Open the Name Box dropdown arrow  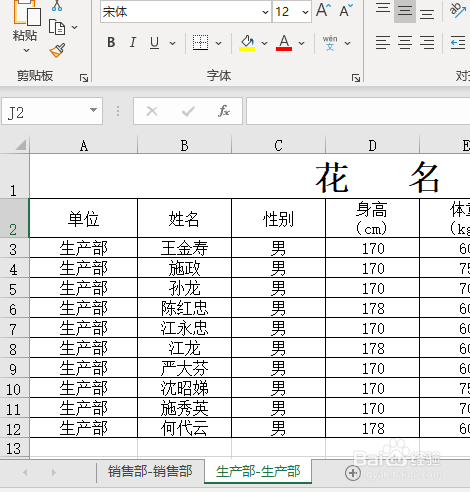pyautogui.click(x=94, y=110)
